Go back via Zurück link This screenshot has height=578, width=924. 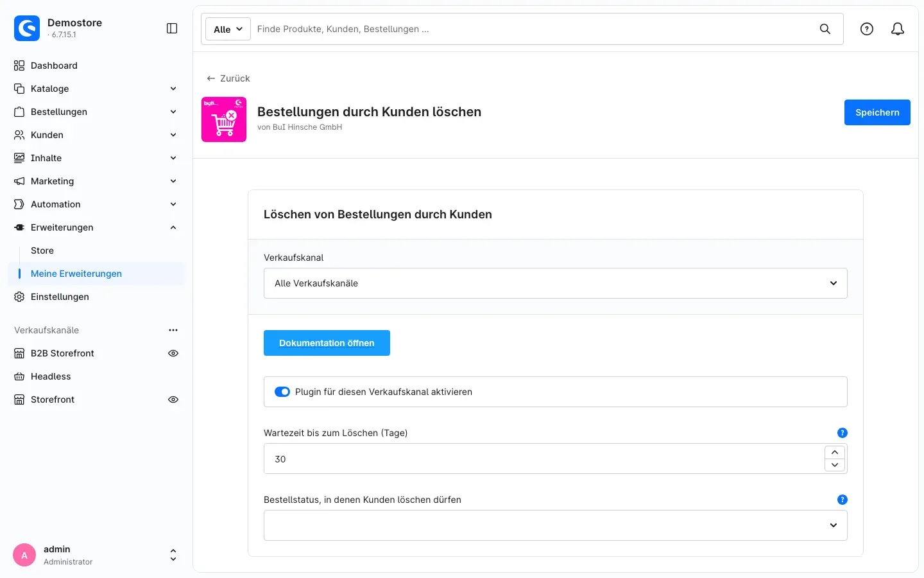click(228, 78)
